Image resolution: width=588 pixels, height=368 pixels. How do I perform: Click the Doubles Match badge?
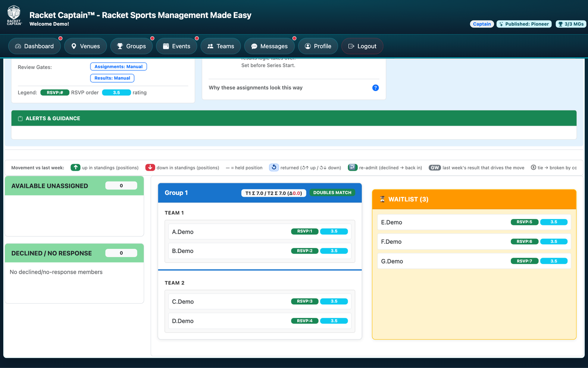tap(332, 193)
